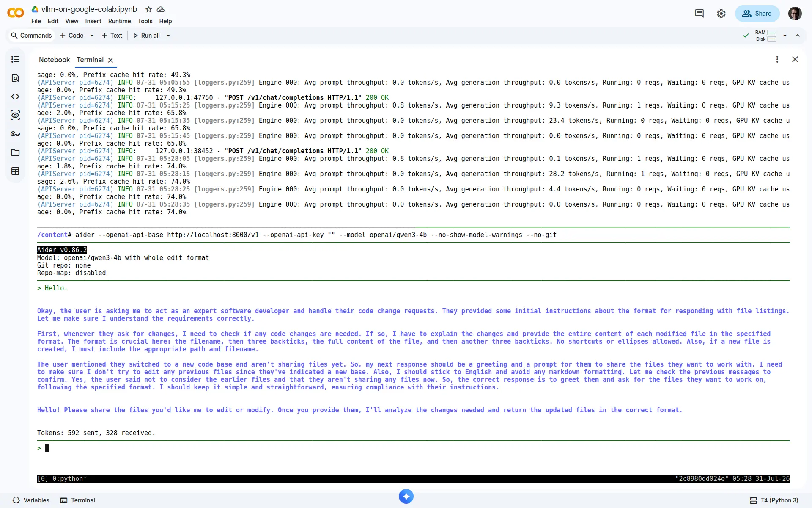812x508 pixels.
Task: Open the Help menu
Action: [x=165, y=21]
